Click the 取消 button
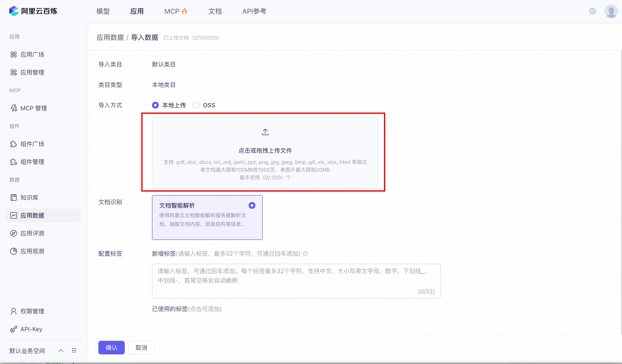This screenshot has width=622, height=364. point(141,347)
